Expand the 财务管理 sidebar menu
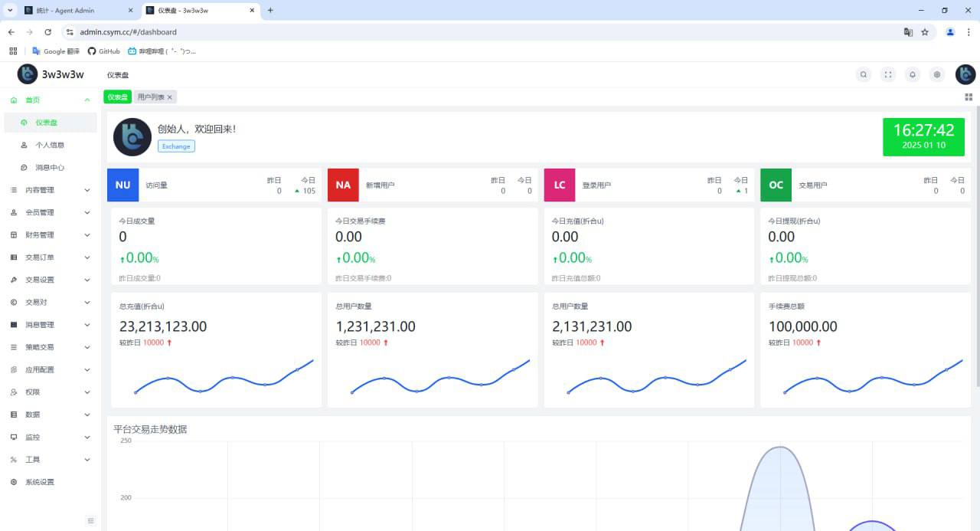 click(50, 235)
